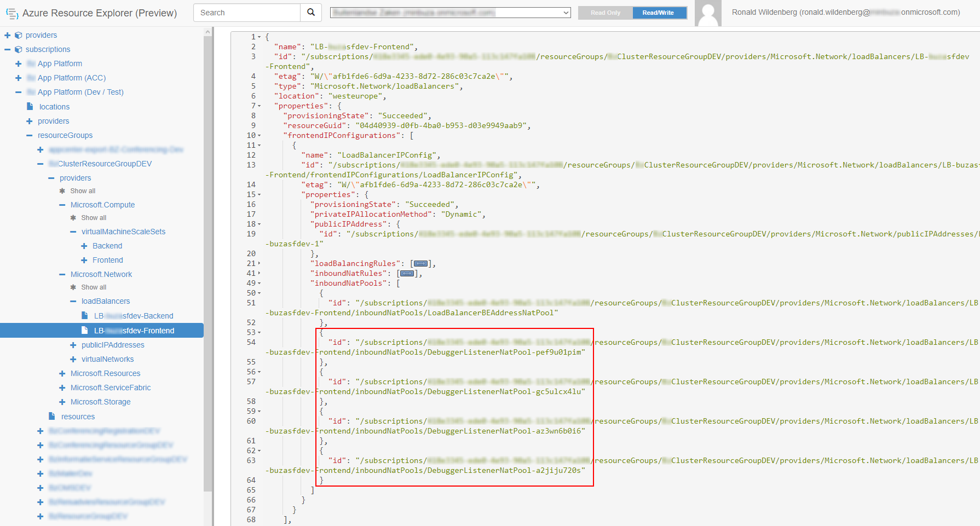Open the tenant directory dropdown
The image size is (980, 526).
click(x=450, y=13)
